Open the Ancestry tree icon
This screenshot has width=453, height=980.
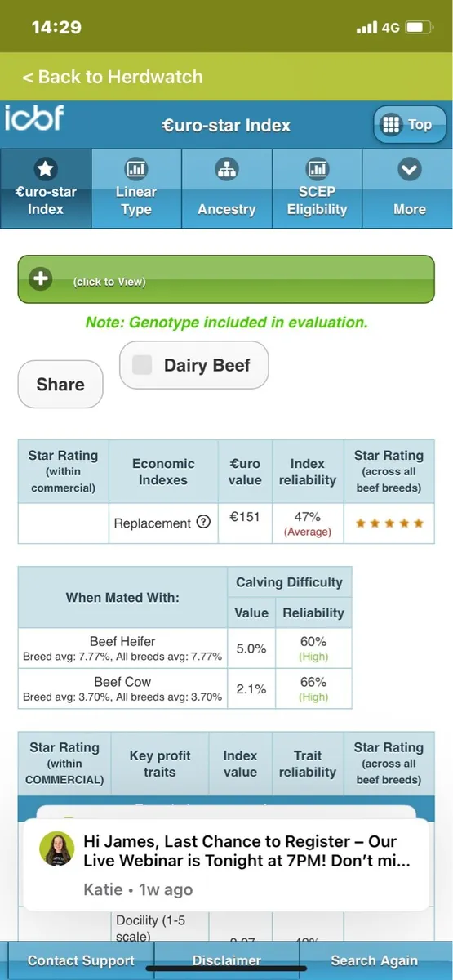226,169
